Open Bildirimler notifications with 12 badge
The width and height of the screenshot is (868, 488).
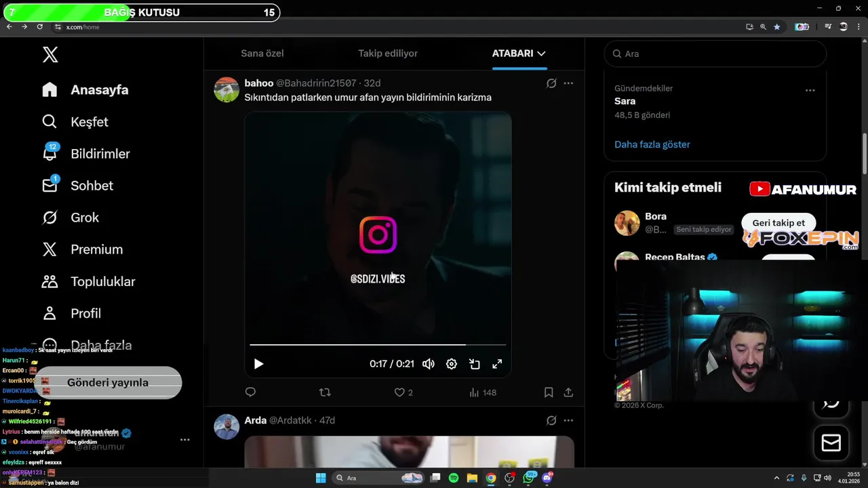pos(86,154)
